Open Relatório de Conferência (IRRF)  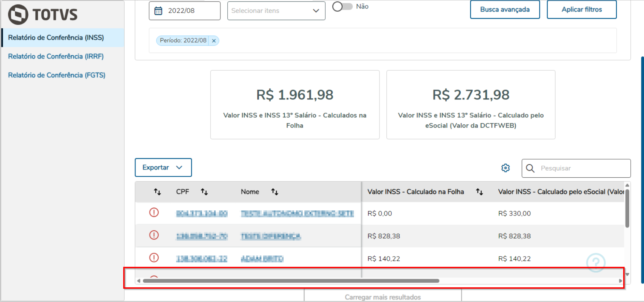tap(56, 56)
